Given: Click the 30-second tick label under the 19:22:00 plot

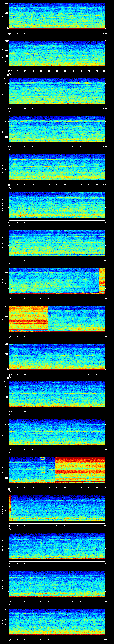Looking at the screenshot, I should tap(57, 336).
